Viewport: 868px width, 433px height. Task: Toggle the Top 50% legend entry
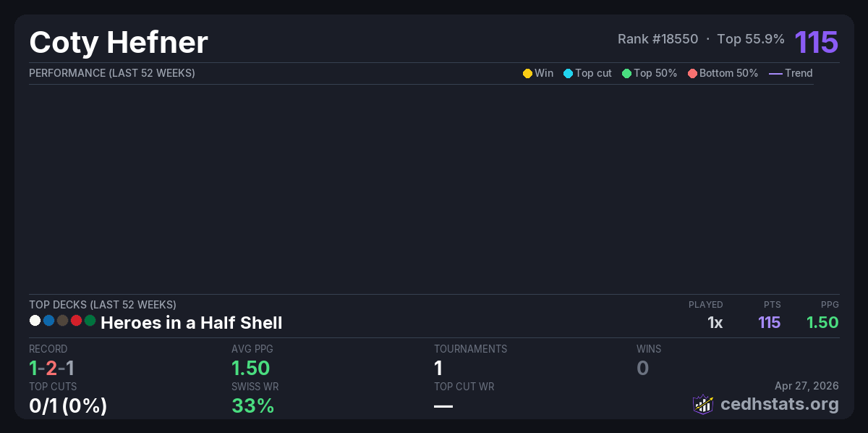(649, 73)
